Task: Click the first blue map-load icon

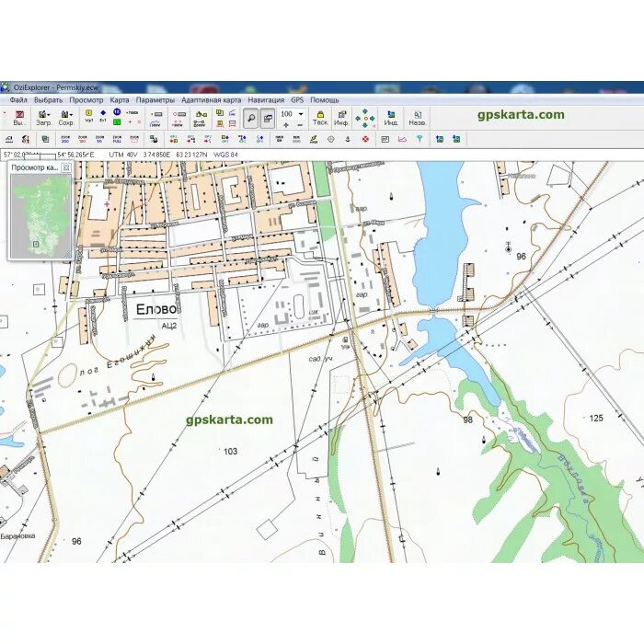Action: (440, 140)
